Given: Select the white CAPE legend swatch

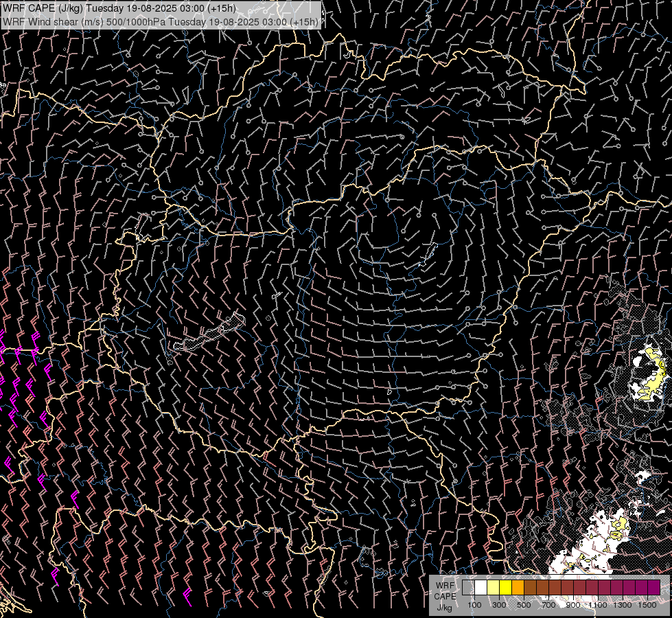Looking at the screenshot, I should pyautogui.click(x=481, y=587).
